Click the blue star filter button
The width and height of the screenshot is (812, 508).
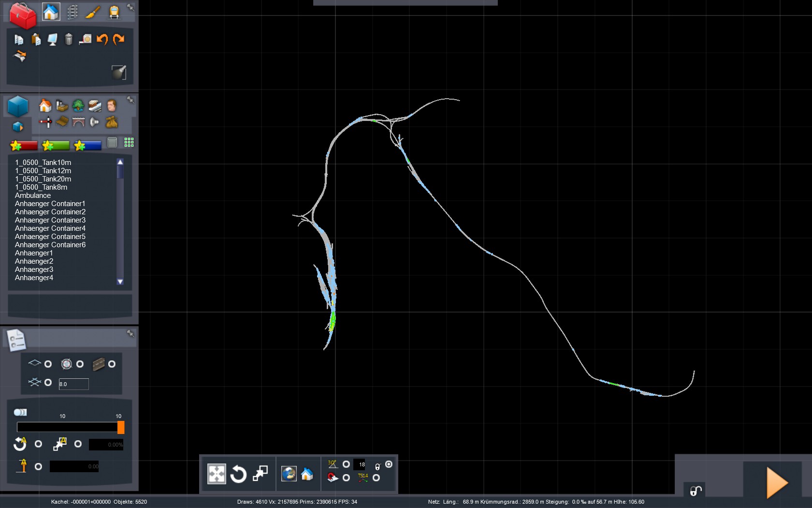point(87,145)
